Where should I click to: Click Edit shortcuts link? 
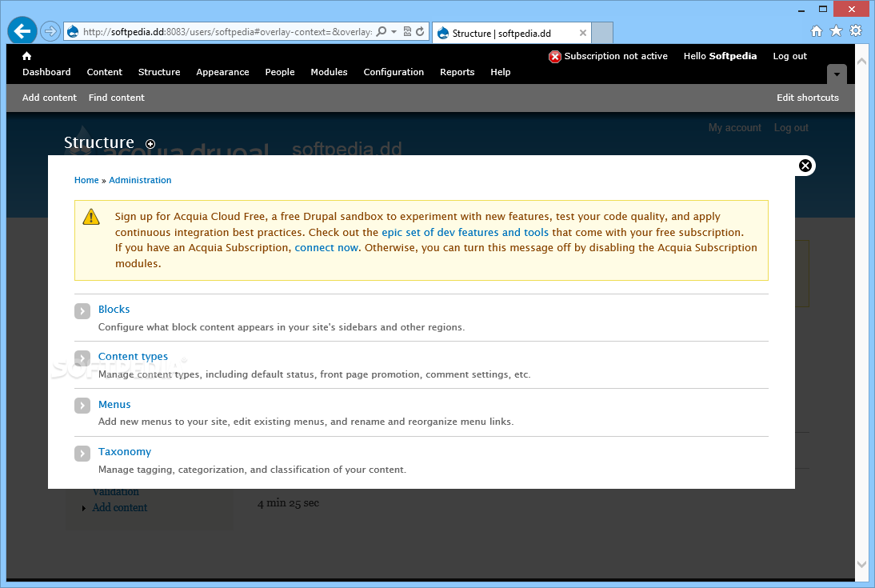(808, 98)
